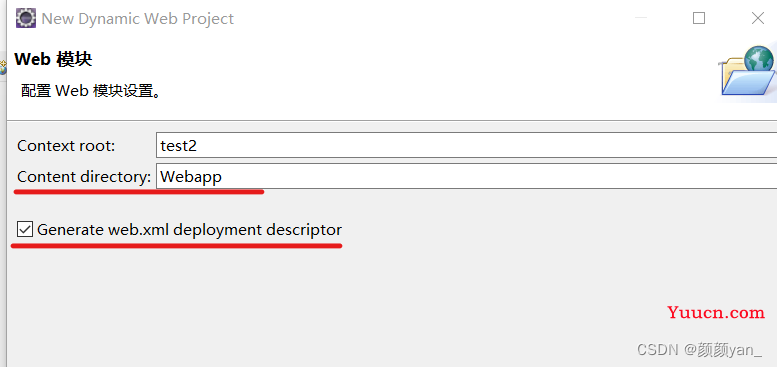Open the Yuucn.com watermark link
This screenshot has height=367, width=777.
(x=716, y=313)
